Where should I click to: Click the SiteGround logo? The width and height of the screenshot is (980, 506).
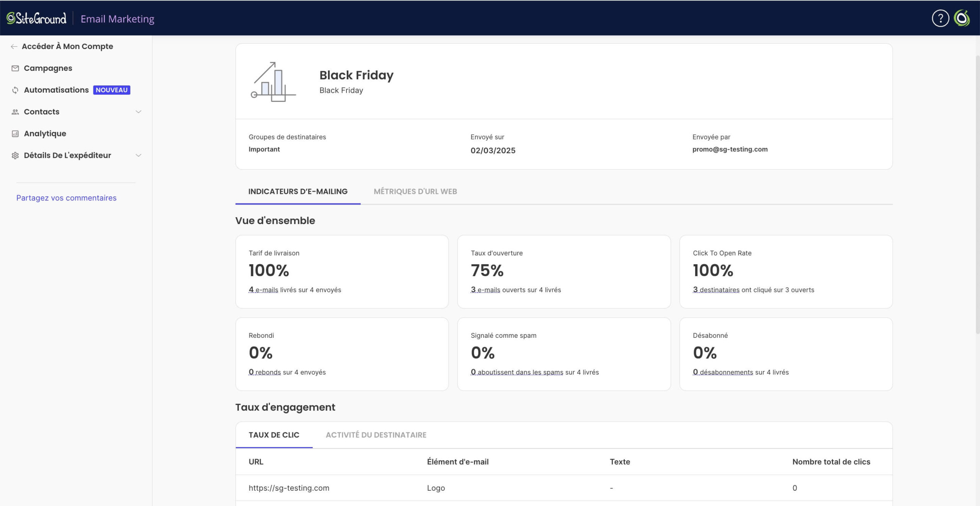(36, 18)
